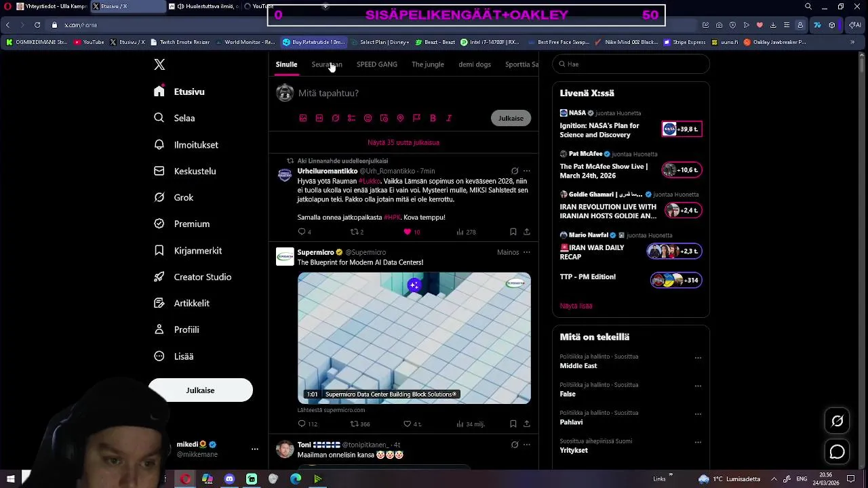Open the emoji picker in composer
868x488 pixels.
[x=368, y=118]
